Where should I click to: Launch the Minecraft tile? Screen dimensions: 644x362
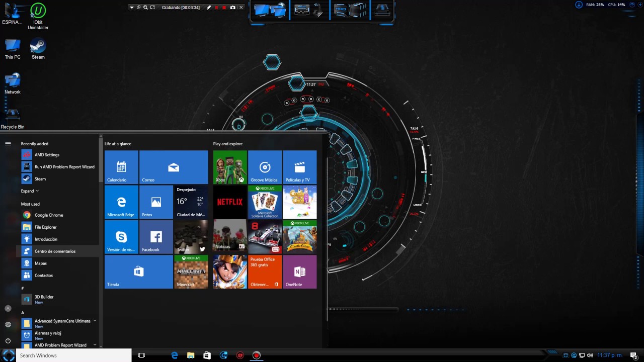191,271
